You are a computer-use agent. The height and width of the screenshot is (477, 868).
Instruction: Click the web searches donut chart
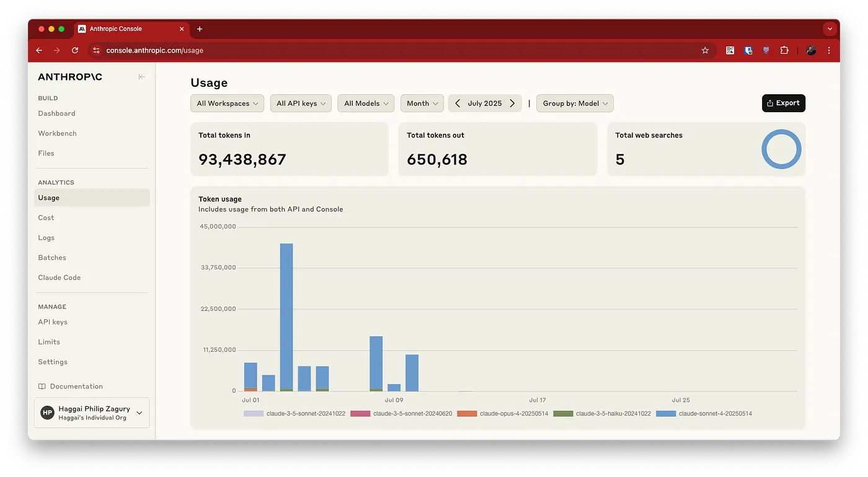pos(781,149)
